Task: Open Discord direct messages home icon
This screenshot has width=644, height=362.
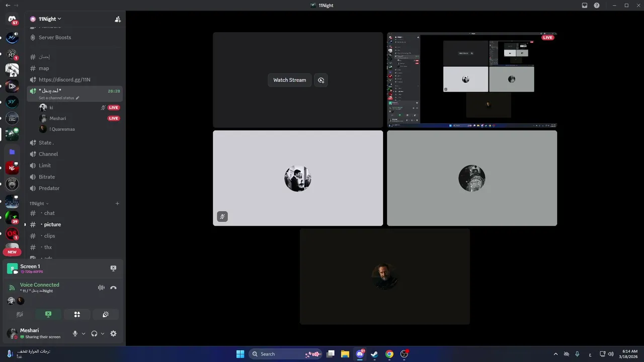Action: click(12, 19)
